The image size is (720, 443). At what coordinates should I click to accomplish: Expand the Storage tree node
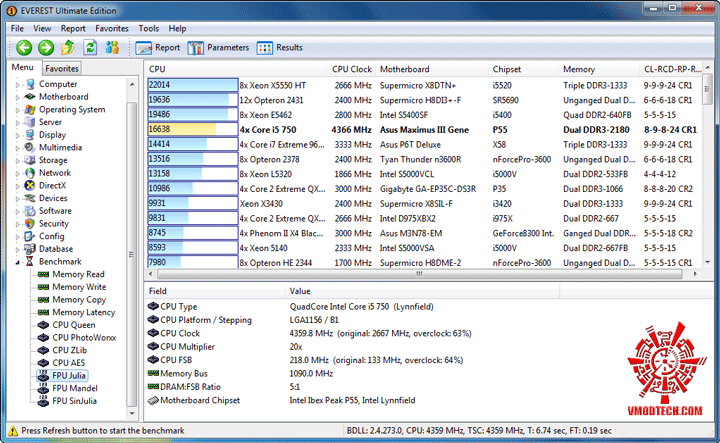pos(17,161)
